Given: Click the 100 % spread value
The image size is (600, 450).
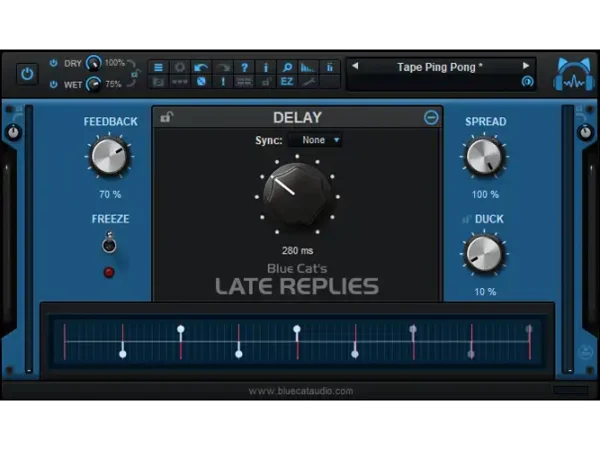Looking at the screenshot, I should tap(485, 194).
